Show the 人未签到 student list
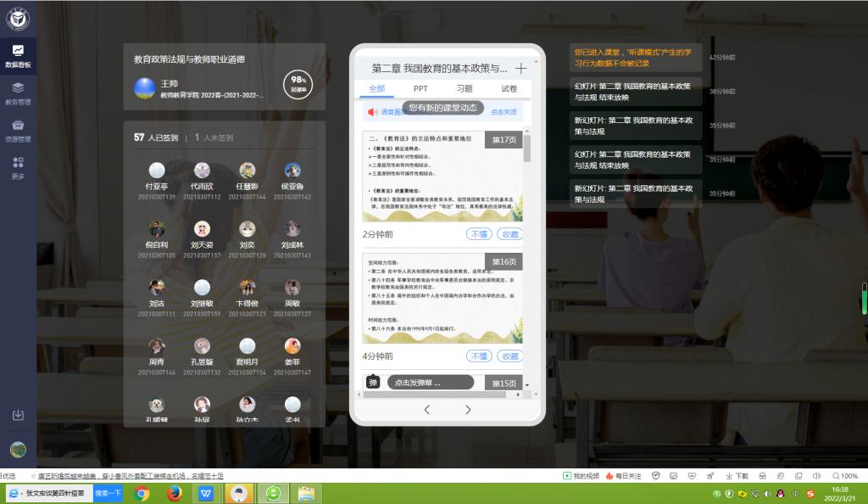 click(214, 137)
